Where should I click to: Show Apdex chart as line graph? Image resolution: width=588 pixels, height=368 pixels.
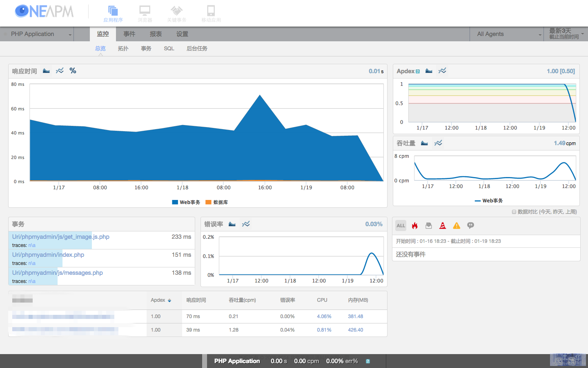pos(442,71)
